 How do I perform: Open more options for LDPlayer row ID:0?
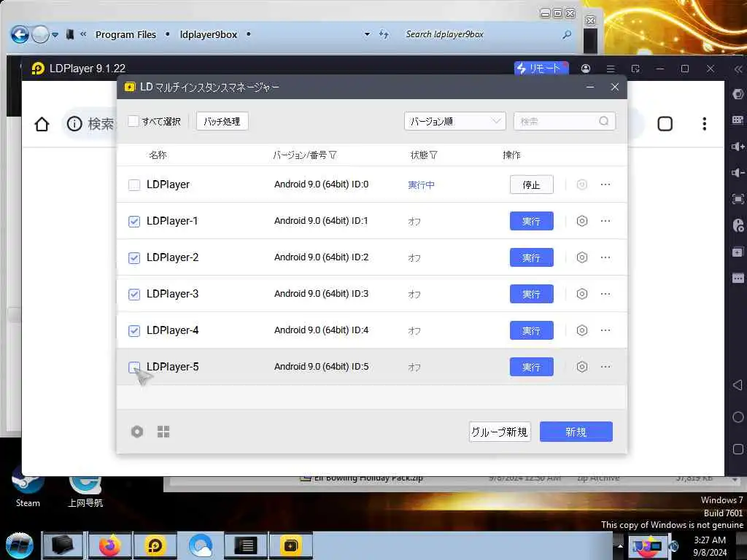pos(605,184)
